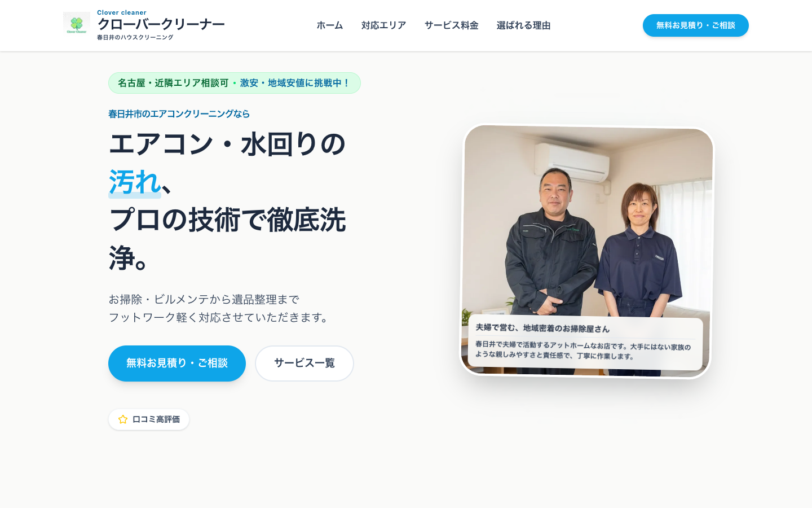Click the 夫婦で営む caption card on photo
Screen dimensions: 812x508
[x=585, y=343]
